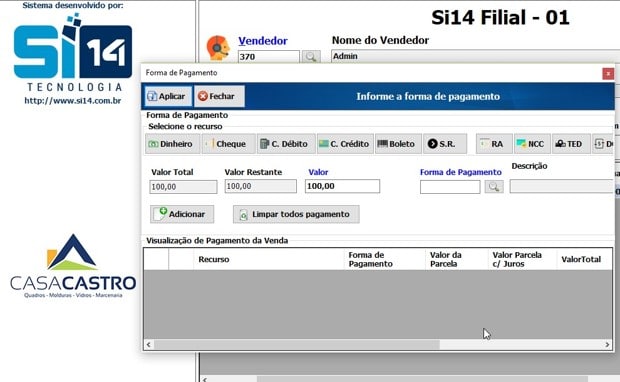Select Cheque payment resource
Viewport: 620px width, 382px height.
(229, 144)
